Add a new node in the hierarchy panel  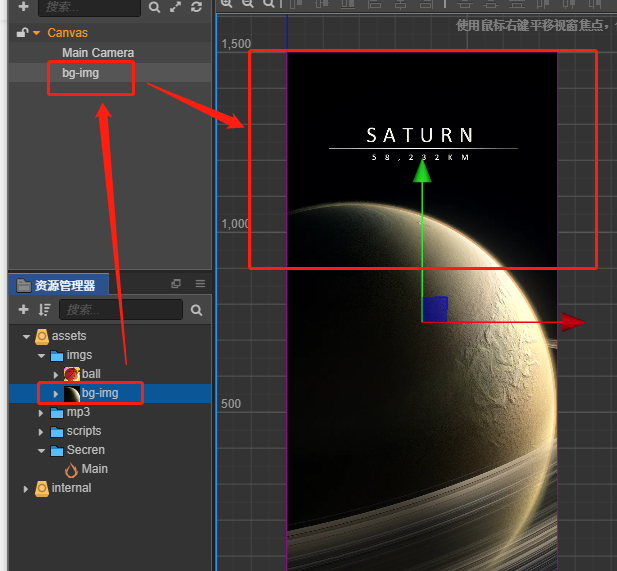pos(24,6)
